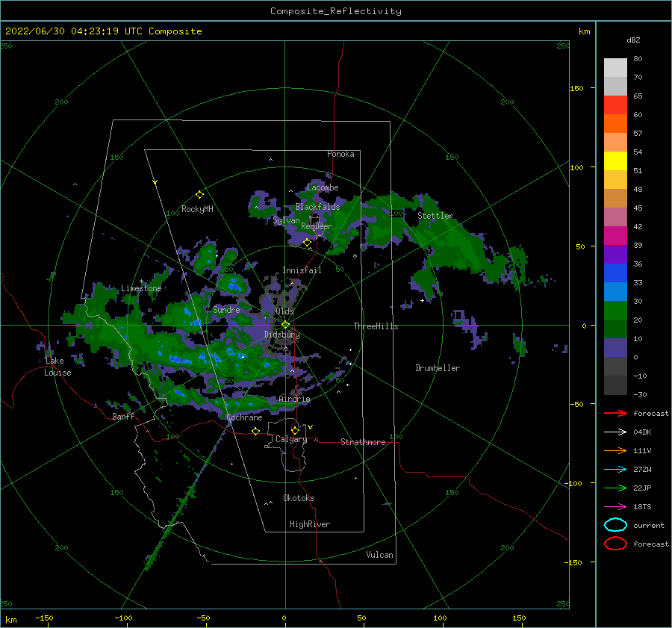Click the Calgary city label
Screen dimensions: 672x628
pyautogui.click(x=291, y=439)
